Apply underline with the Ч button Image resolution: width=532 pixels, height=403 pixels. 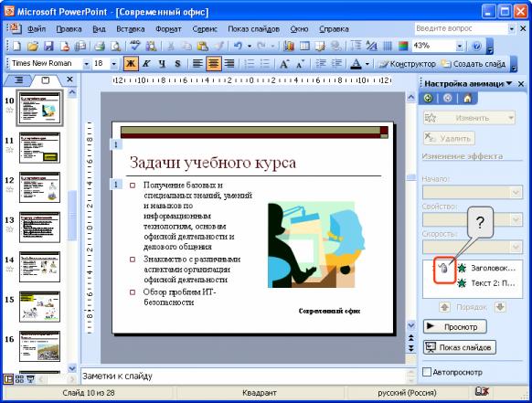click(162, 63)
